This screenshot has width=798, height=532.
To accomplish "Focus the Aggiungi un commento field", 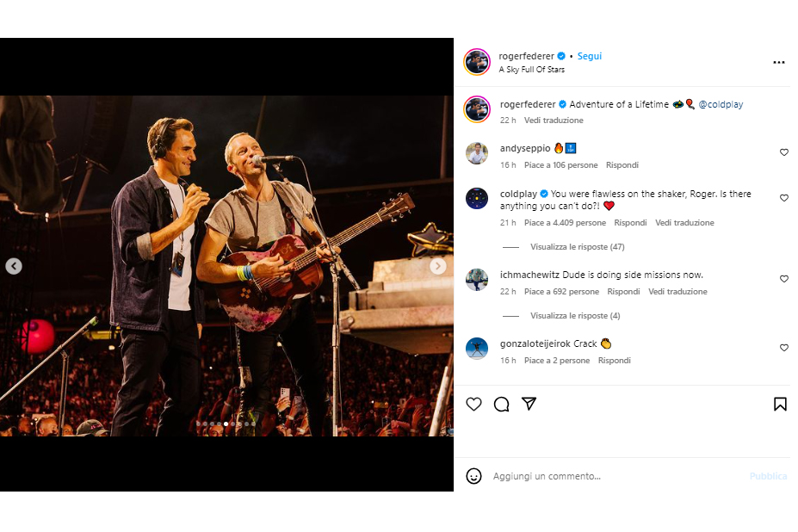I will coord(603,476).
